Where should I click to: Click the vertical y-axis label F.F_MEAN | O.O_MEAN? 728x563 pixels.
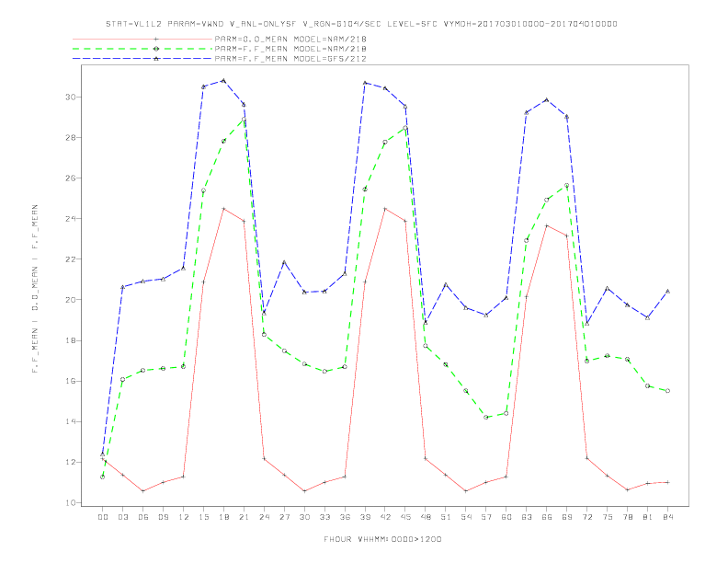point(35,289)
